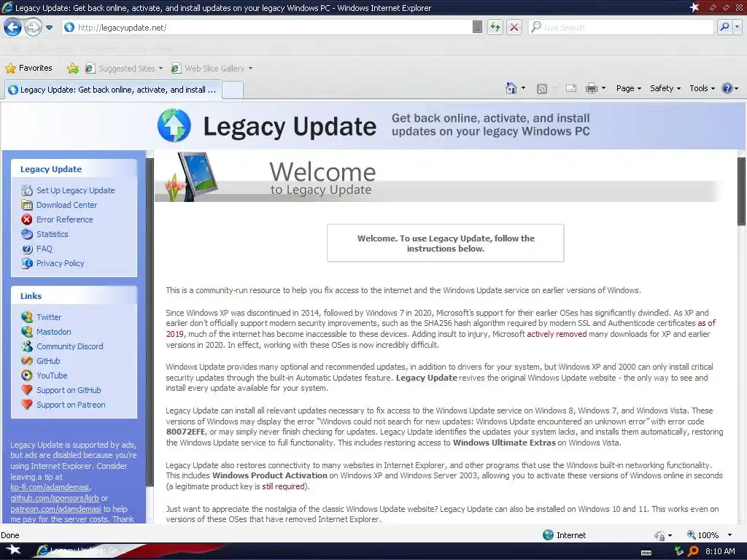Open the Safety menu
747x560 pixels.
pos(665,88)
